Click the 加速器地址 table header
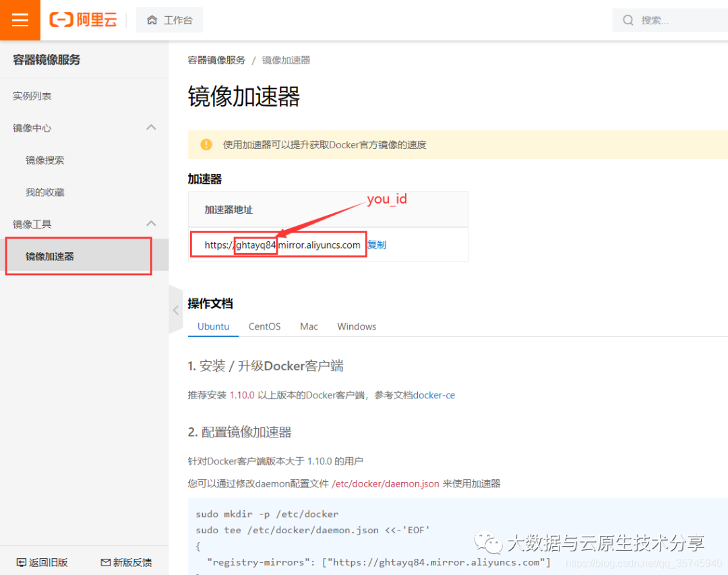Screen dimensions: 728x575 pyautogui.click(x=229, y=210)
